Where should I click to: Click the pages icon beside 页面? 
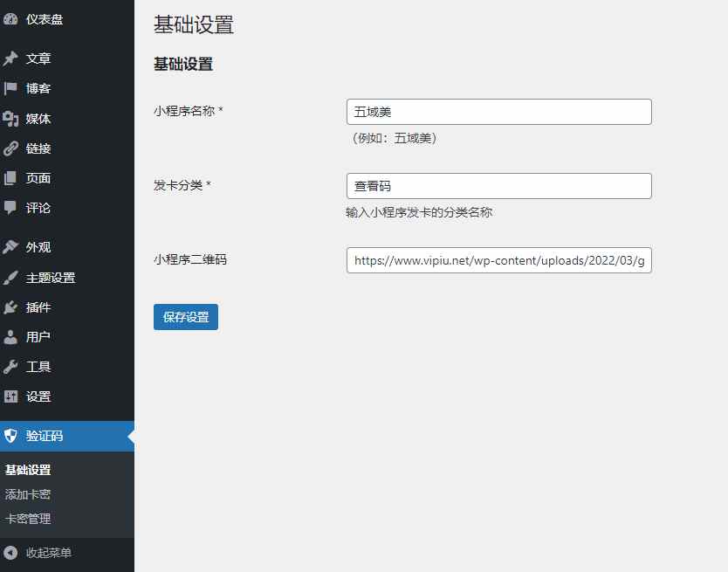coord(10,178)
